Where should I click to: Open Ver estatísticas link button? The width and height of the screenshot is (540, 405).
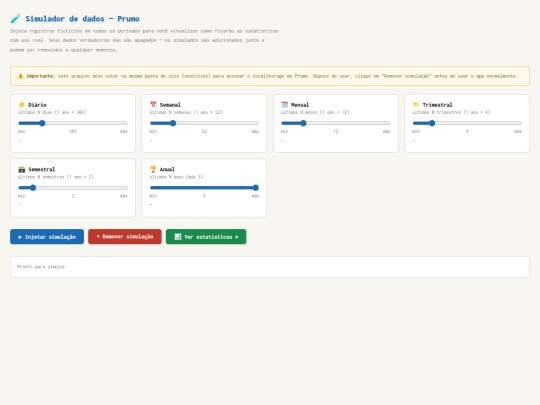coord(206,237)
